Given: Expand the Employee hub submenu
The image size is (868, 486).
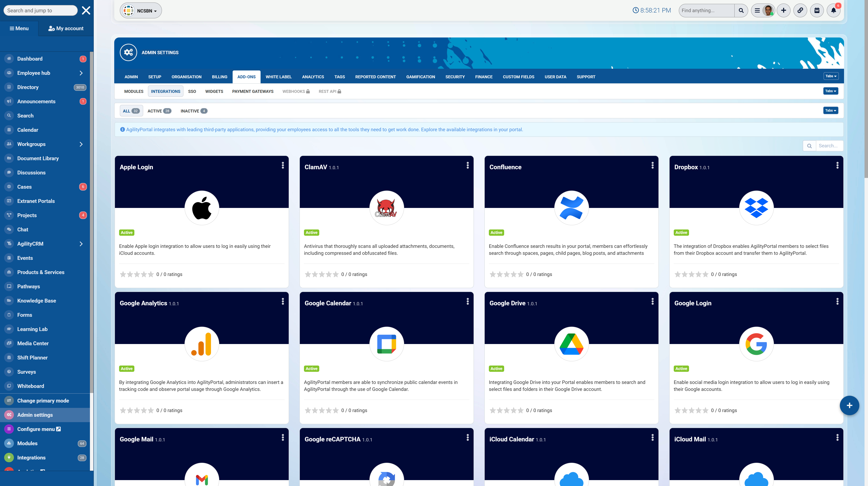Looking at the screenshot, I should point(81,73).
